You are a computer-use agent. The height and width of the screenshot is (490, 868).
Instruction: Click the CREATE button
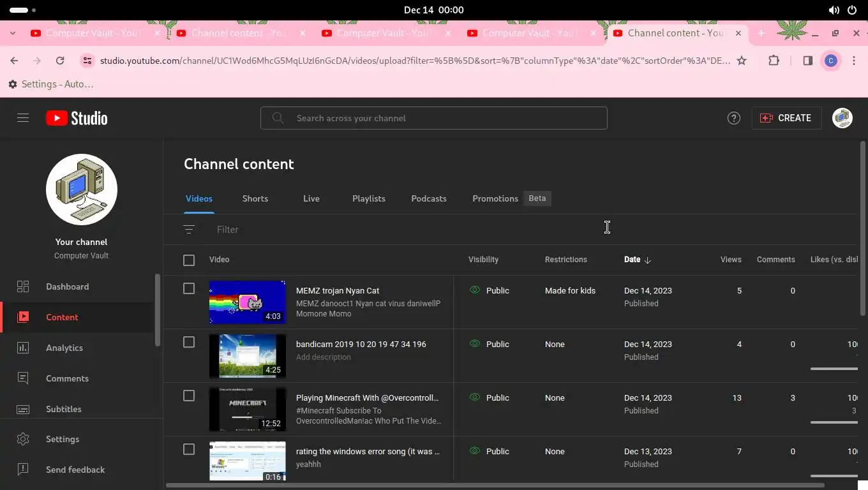786,118
